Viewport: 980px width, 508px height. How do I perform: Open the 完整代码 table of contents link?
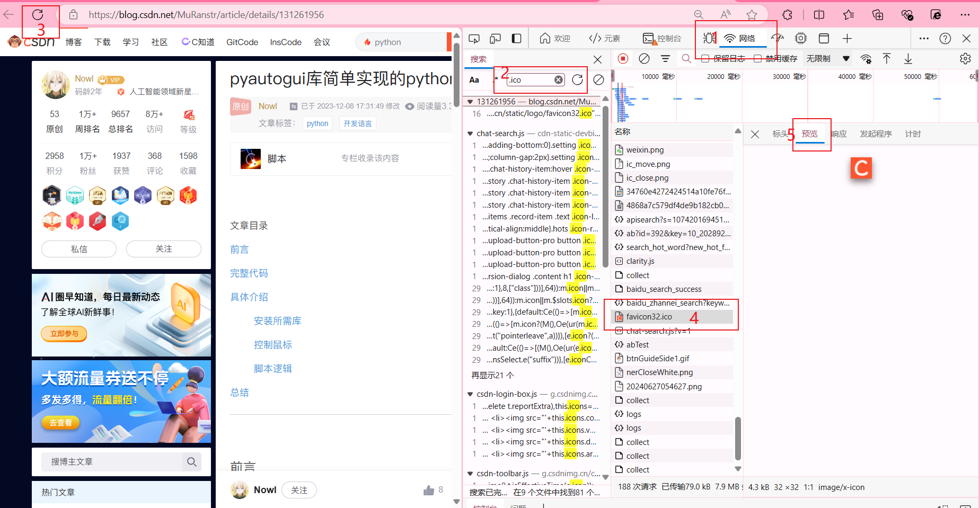(x=249, y=273)
